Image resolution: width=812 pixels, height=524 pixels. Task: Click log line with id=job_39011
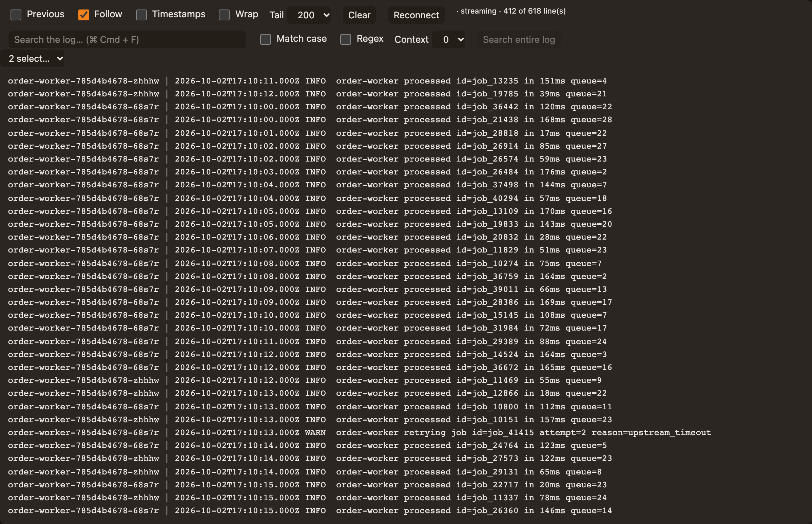[x=307, y=289]
